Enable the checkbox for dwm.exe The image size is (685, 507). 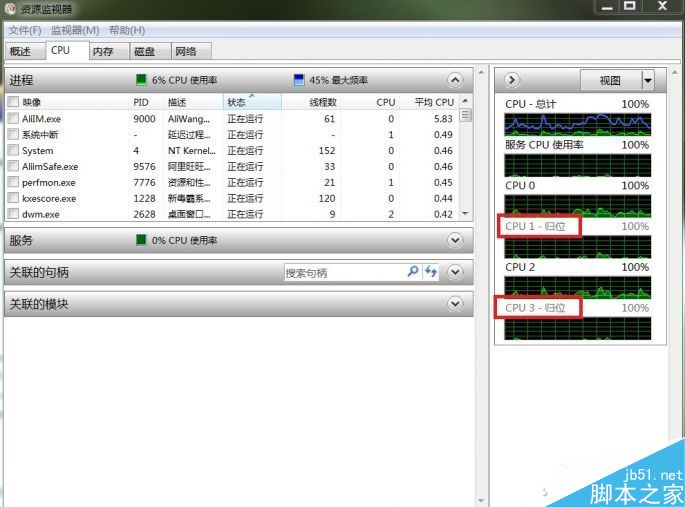13,214
